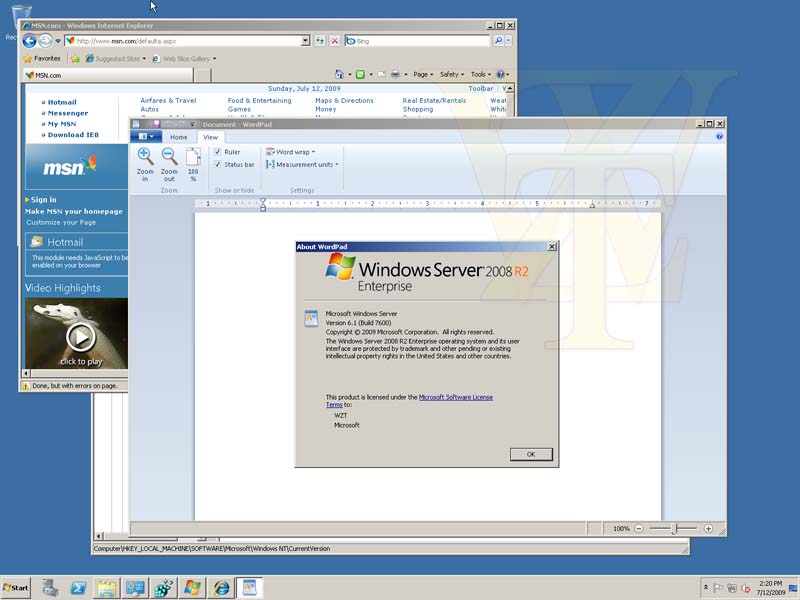Viewport: 800px width, 600px height.
Task: Click the Download IE8 link
Action: 73,135
